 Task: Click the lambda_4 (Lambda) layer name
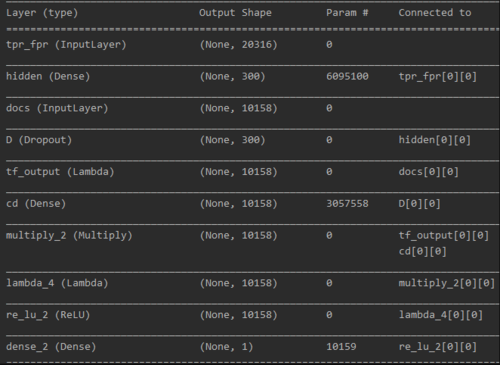57,283
